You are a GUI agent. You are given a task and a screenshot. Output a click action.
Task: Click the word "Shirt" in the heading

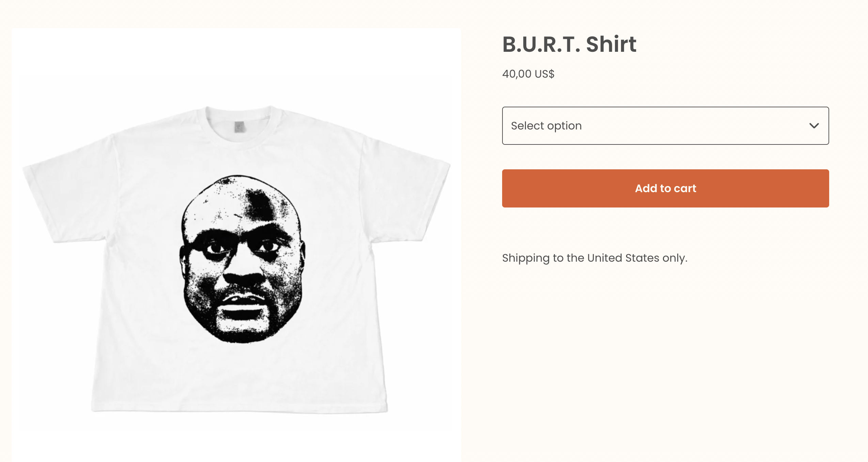[611, 44]
